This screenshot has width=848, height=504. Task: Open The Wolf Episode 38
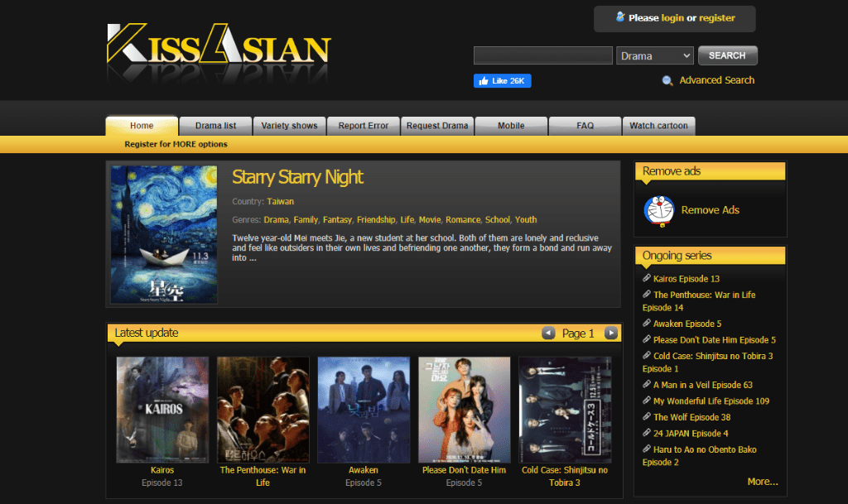click(691, 418)
